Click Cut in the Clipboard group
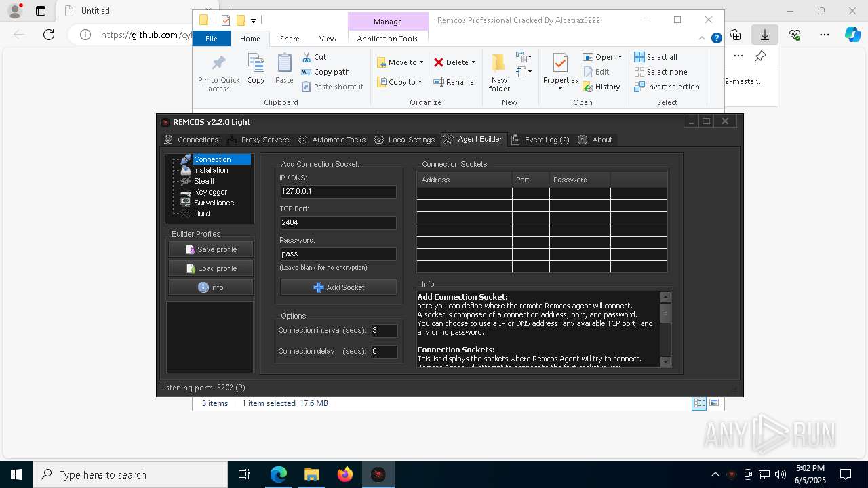 [314, 57]
